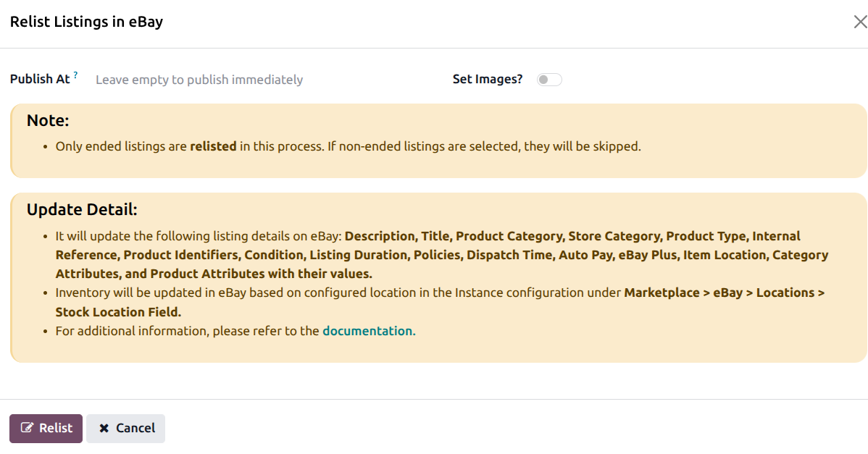Click the 'Only ended listings are relisted' note

349,146
